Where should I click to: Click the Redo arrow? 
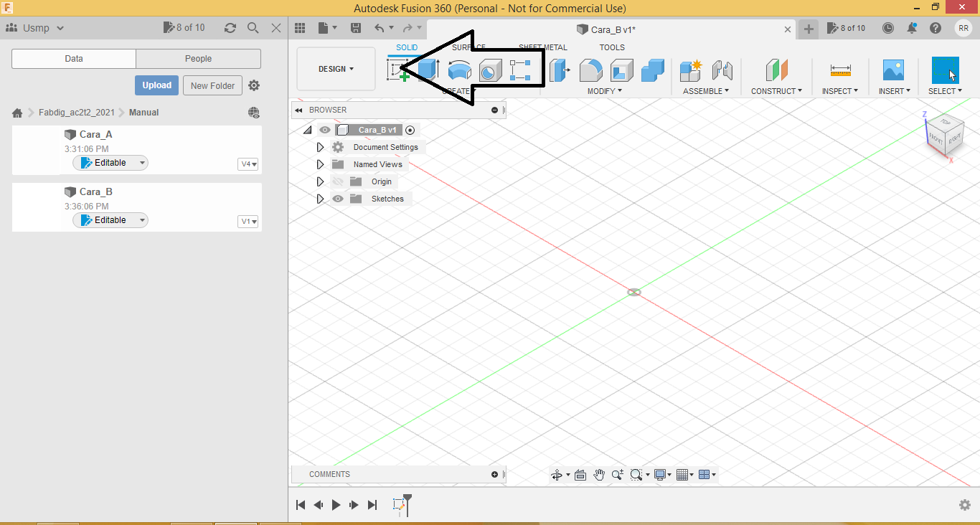407,28
